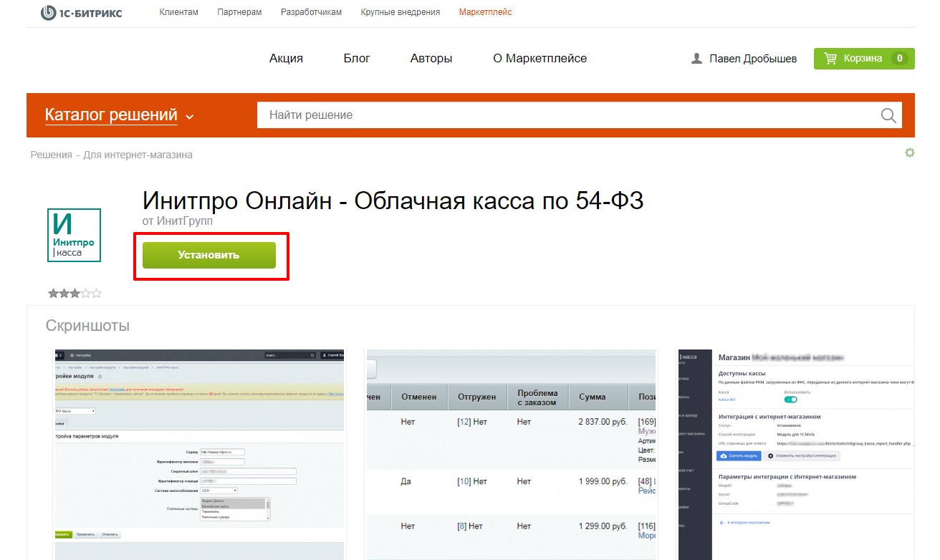Click the Отменен column header
The width and height of the screenshot is (940, 560).
(420, 397)
